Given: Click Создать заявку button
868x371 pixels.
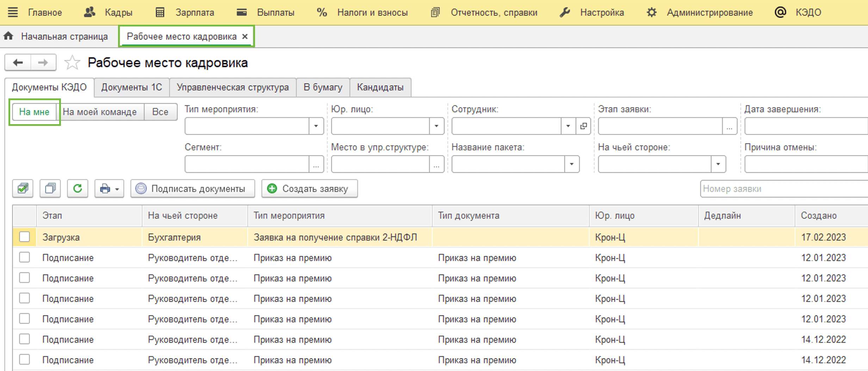Looking at the screenshot, I should tap(309, 189).
